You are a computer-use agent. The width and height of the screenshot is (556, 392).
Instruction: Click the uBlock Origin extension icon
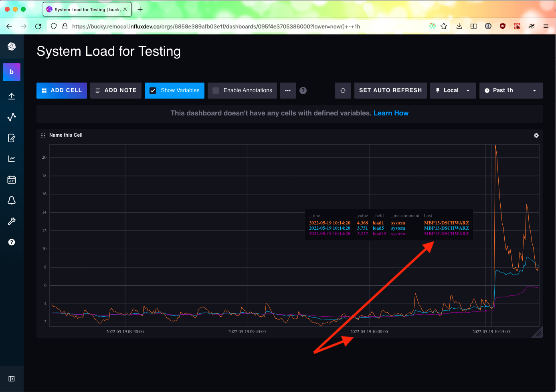click(x=503, y=26)
